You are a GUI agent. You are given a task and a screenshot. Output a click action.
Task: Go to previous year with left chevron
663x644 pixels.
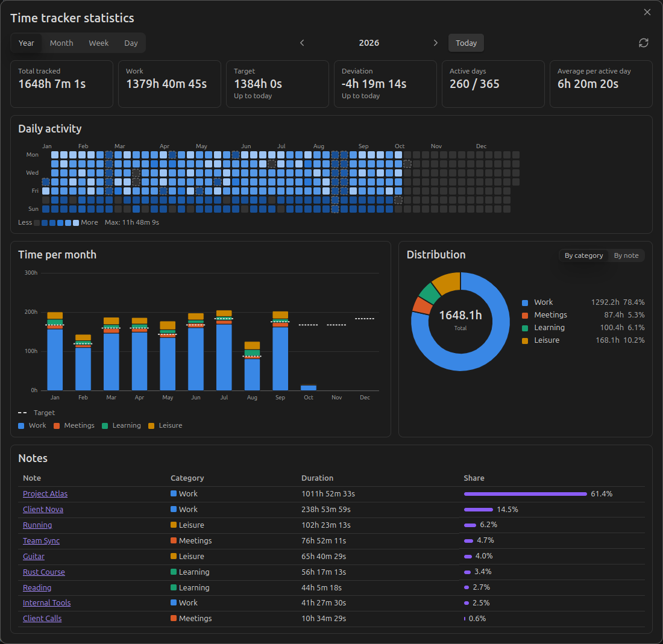[302, 43]
